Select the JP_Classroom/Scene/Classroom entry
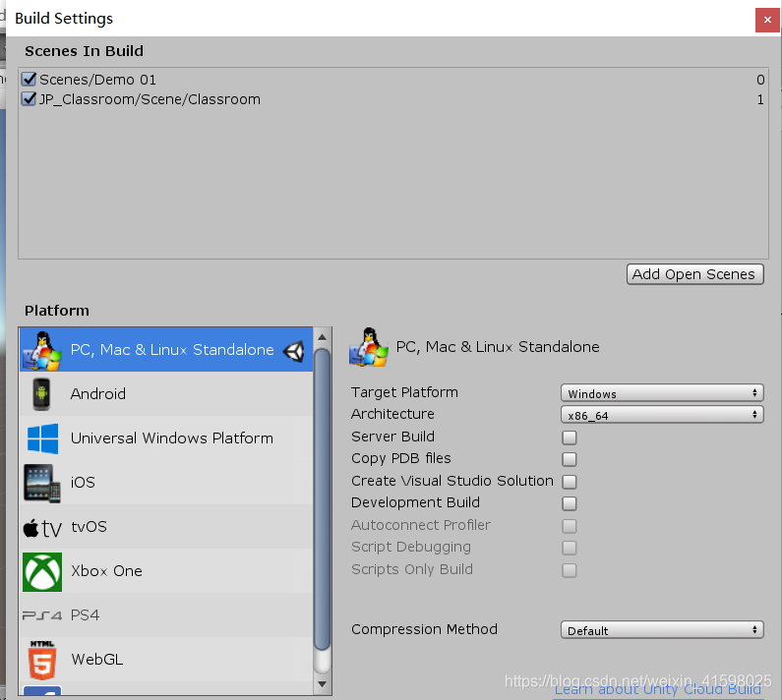Image resolution: width=782 pixels, height=700 pixels. pos(392,99)
